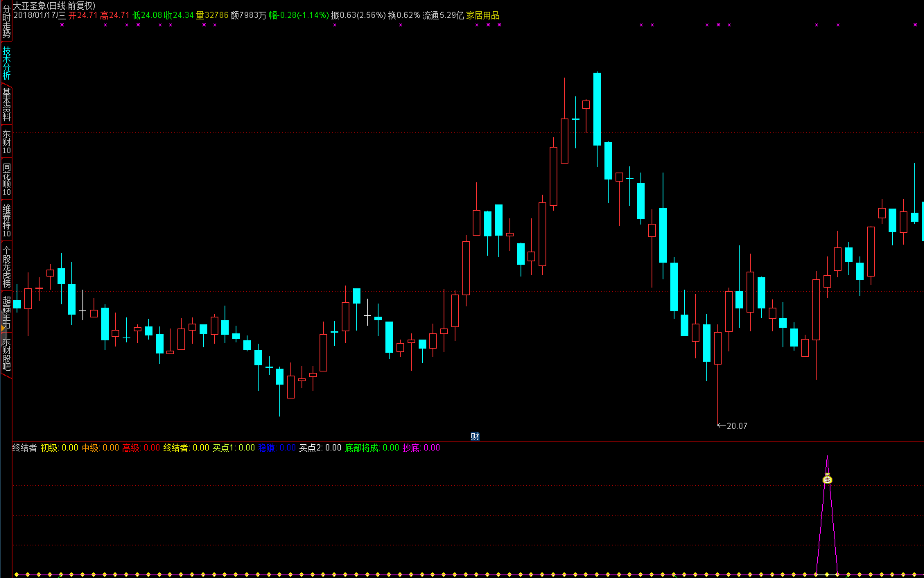Open the 家居用品 sector link

(x=482, y=15)
